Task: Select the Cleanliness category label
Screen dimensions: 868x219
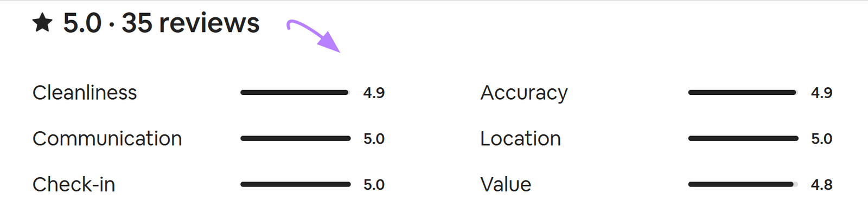Action: 85,93
